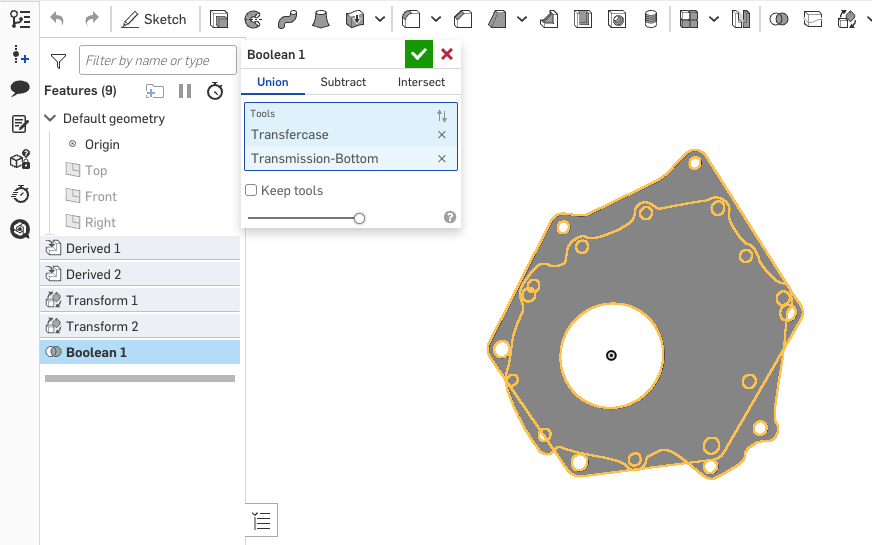The image size is (872, 545).
Task: Start a new Sketch
Action: [x=153, y=19]
